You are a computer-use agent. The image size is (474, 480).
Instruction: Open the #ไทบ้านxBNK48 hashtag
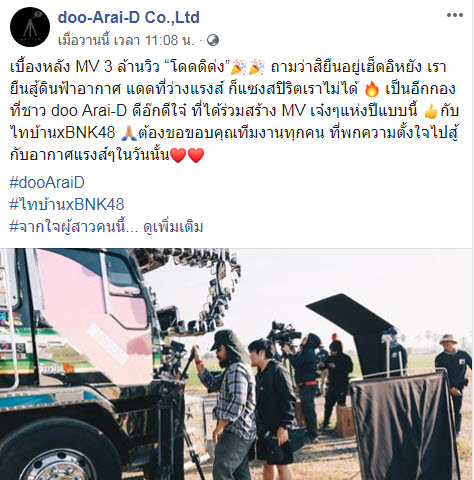[67, 204]
